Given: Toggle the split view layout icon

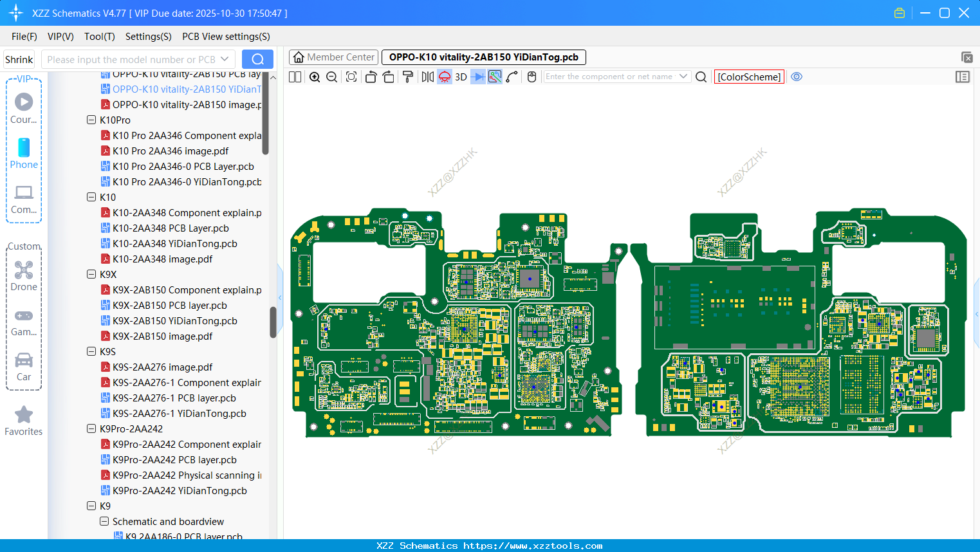Looking at the screenshot, I should pos(295,77).
